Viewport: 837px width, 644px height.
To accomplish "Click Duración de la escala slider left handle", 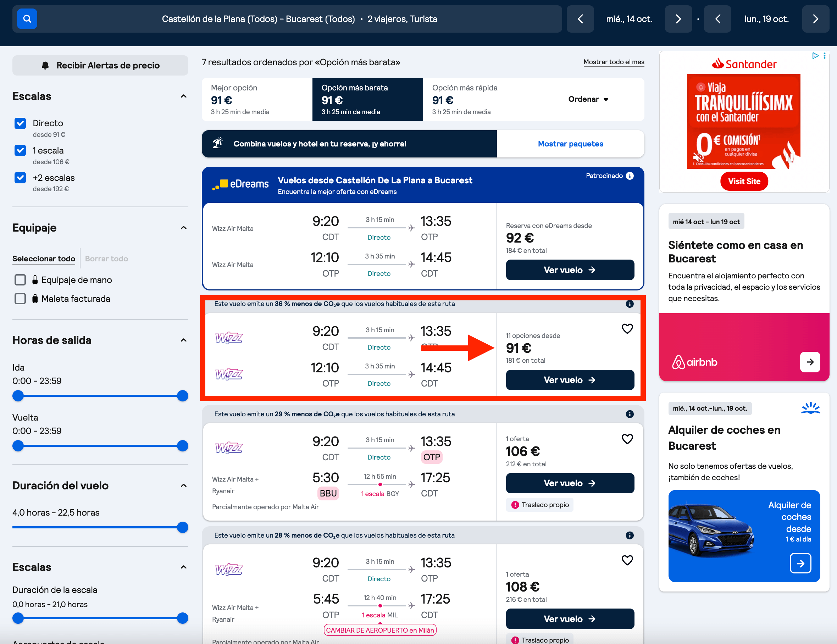I will [x=18, y=618].
